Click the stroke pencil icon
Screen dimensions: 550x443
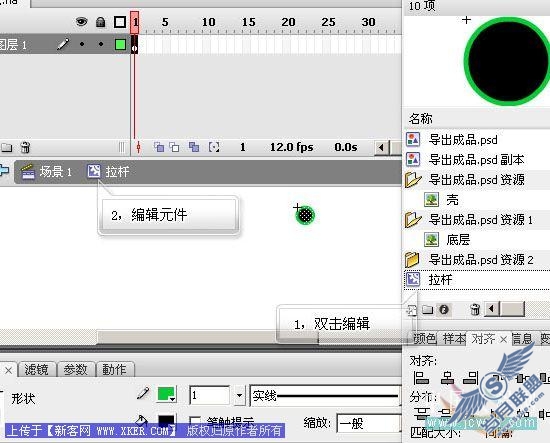point(143,393)
